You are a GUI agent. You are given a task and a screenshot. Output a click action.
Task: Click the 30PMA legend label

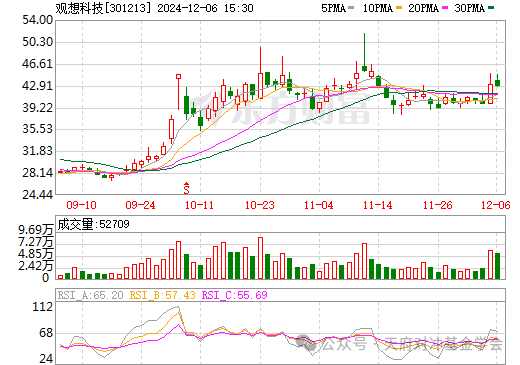(469, 8)
